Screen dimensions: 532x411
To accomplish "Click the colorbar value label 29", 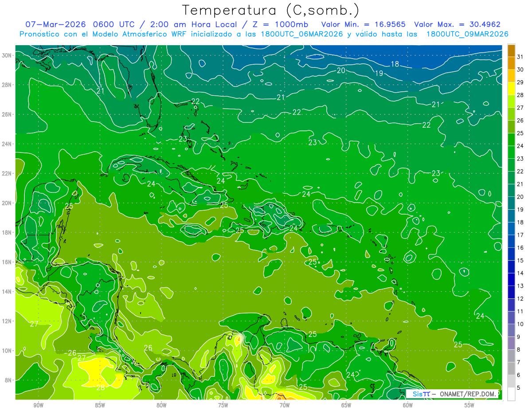I will (520, 82).
